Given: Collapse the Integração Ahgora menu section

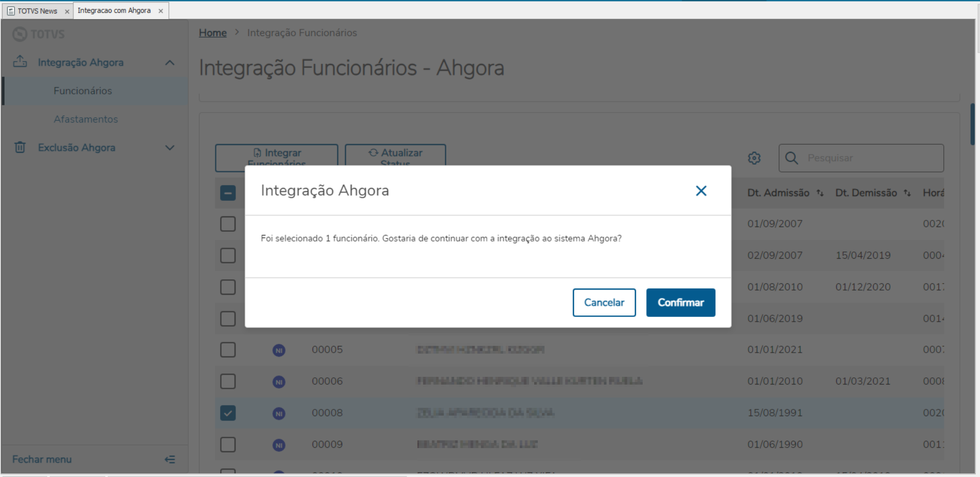Looking at the screenshot, I should pyautogui.click(x=169, y=62).
